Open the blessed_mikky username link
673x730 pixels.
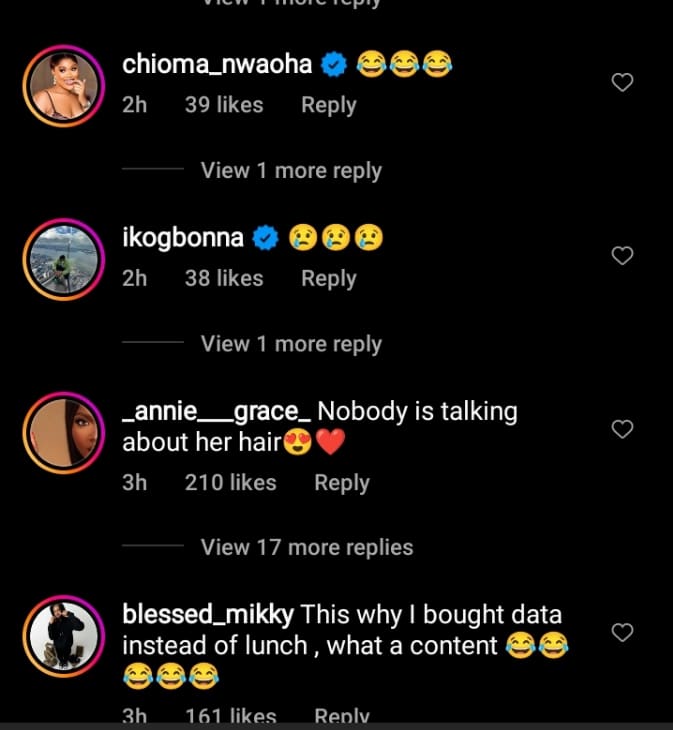pos(208,613)
